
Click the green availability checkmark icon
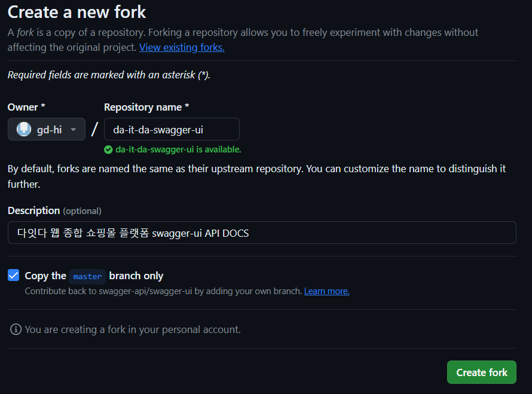pos(108,149)
